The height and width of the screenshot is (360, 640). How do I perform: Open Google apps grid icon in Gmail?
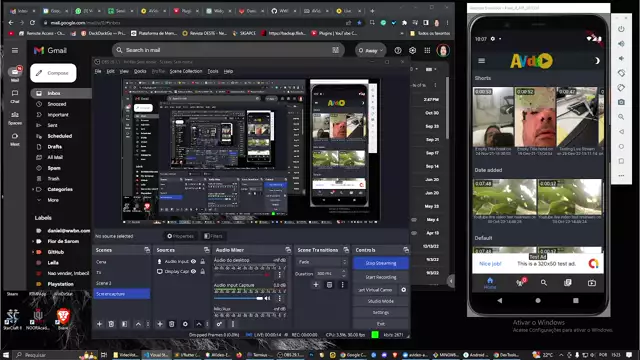click(x=427, y=50)
